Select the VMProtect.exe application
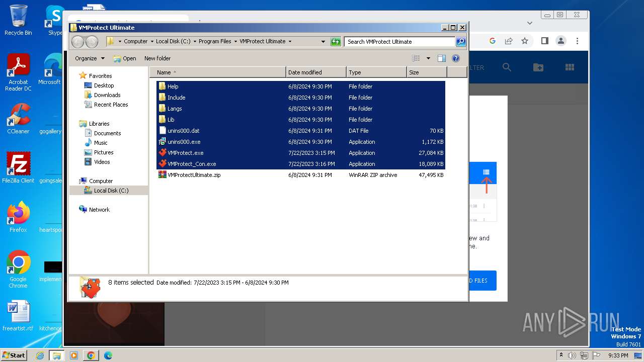644x362 pixels. click(301, 153)
